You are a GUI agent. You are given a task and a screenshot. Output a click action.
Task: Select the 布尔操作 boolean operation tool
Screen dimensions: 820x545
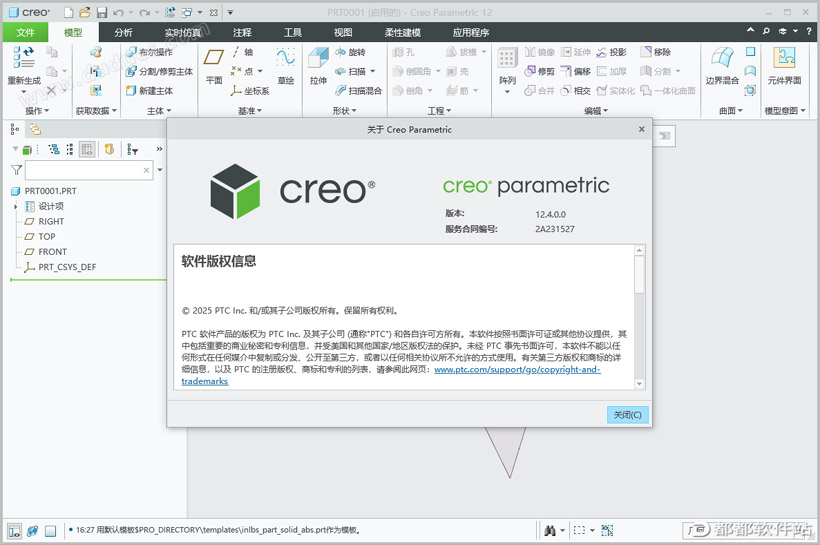click(149, 52)
